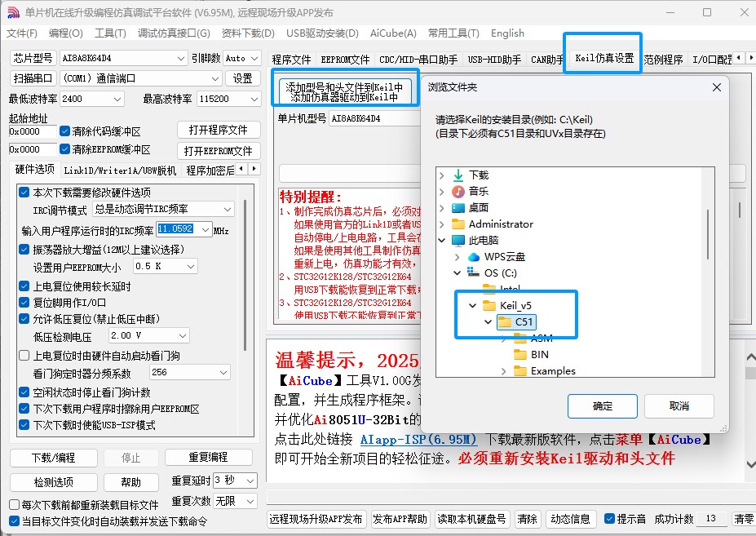Screen dimensions: 756x536
Task: Click the 取消 button in browse dialog
Action: coord(679,406)
